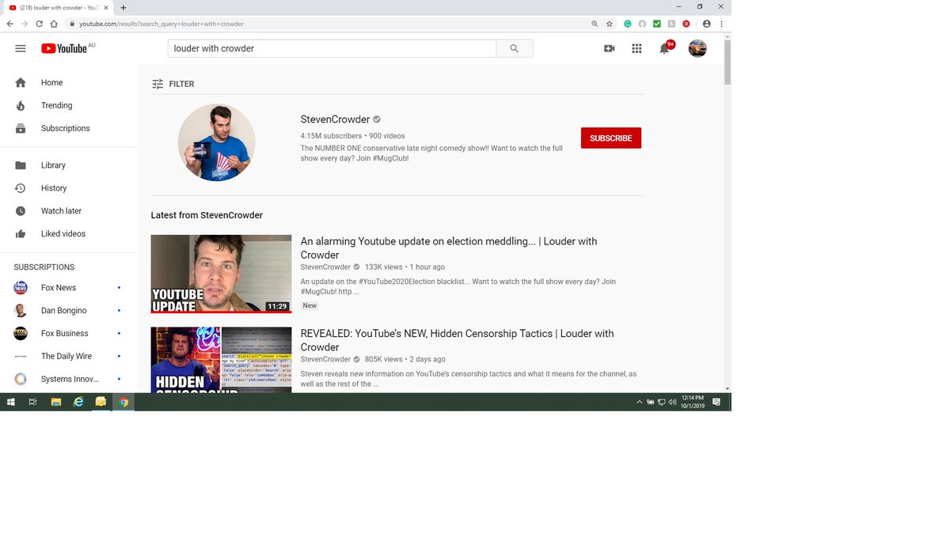Bookmark the page with the star icon

coord(609,24)
